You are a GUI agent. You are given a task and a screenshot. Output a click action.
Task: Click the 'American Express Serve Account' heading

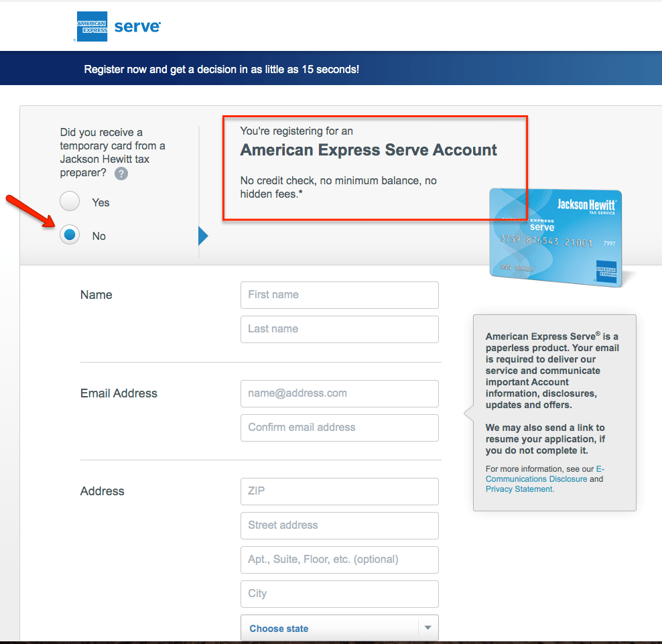pos(368,150)
